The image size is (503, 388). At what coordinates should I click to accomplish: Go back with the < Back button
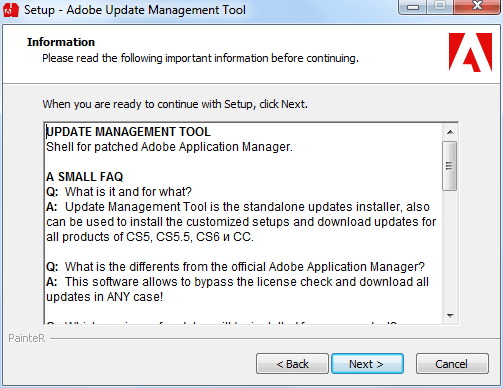coord(292,364)
